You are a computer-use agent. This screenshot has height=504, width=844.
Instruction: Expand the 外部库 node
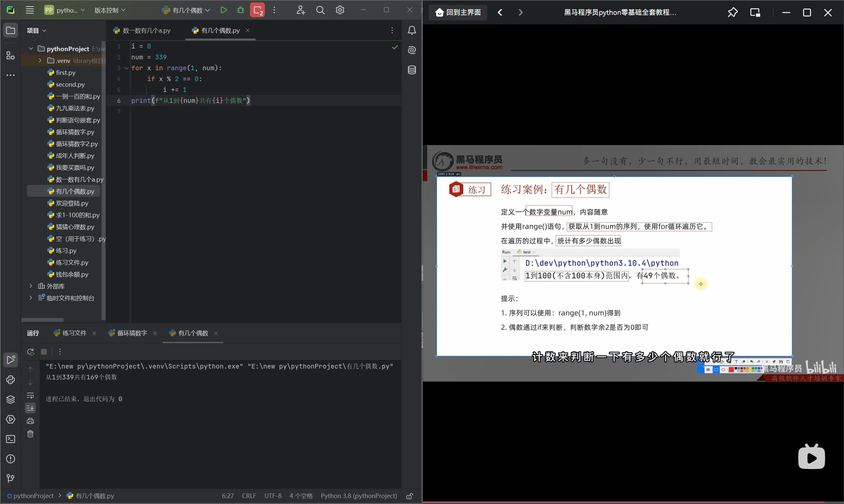tap(31, 286)
